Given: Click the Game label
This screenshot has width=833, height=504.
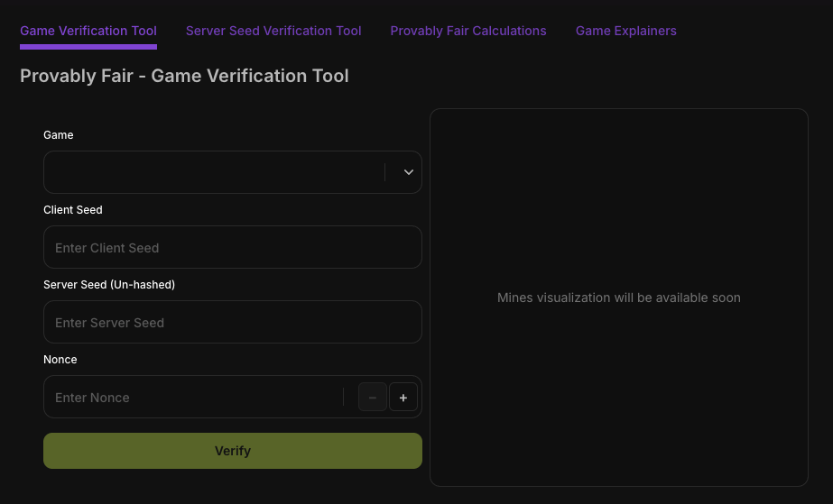Looking at the screenshot, I should tap(59, 135).
